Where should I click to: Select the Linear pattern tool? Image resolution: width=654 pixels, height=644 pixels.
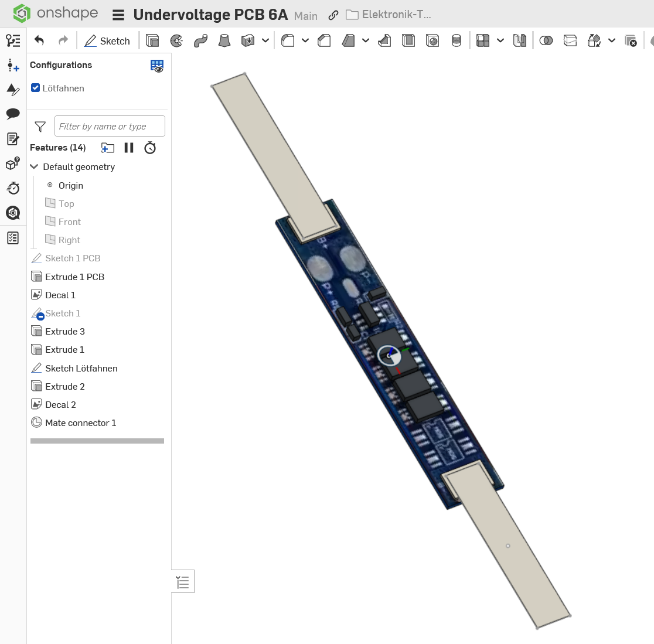coord(483,41)
